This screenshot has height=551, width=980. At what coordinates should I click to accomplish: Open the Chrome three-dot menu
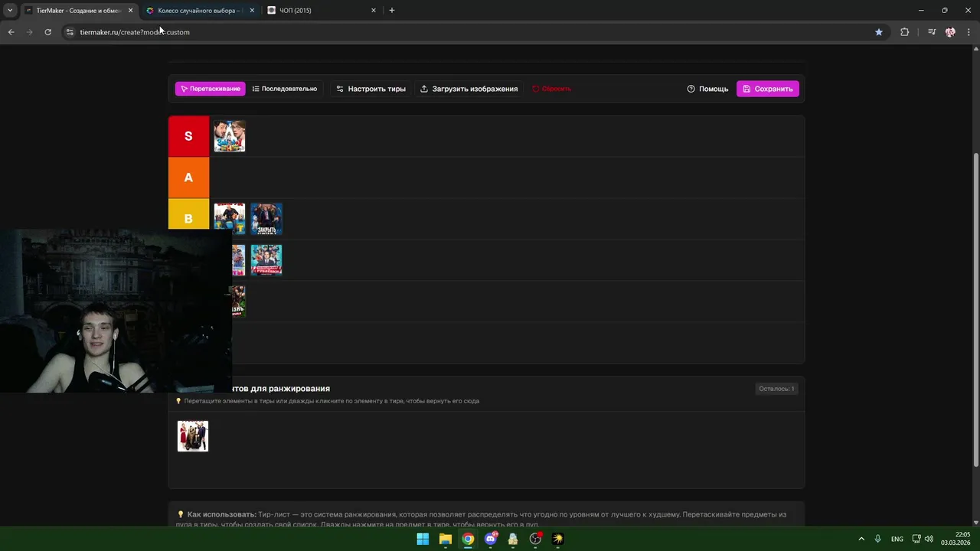point(969,32)
